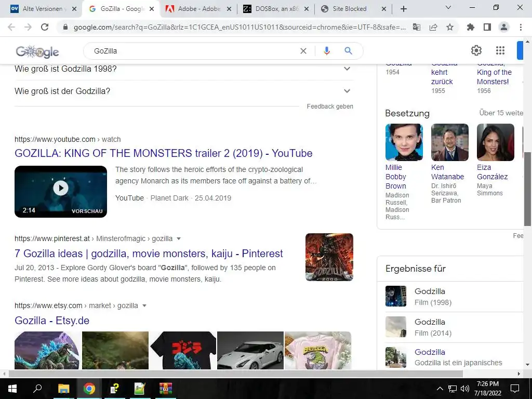This screenshot has height=399, width=532.
Task: Click 'Feedback geben' link
Action: tap(330, 107)
